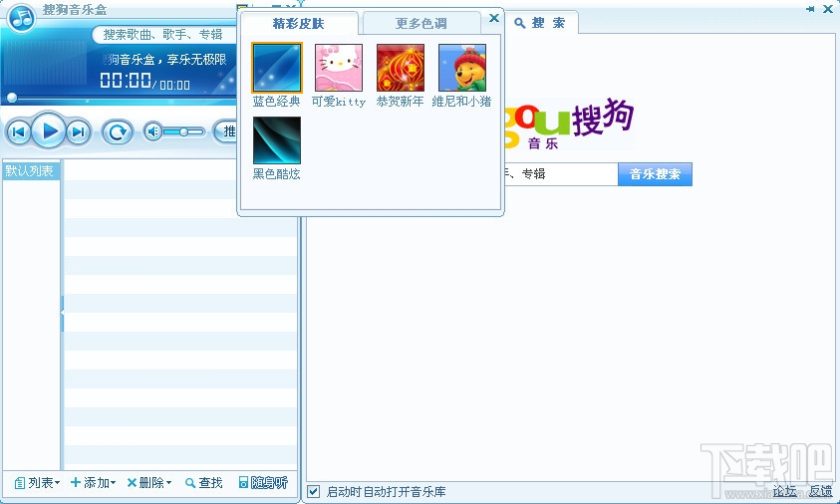The width and height of the screenshot is (840, 504).
Task: Select the 黑色酷炫 skin thumbnail
Action: 277,140
